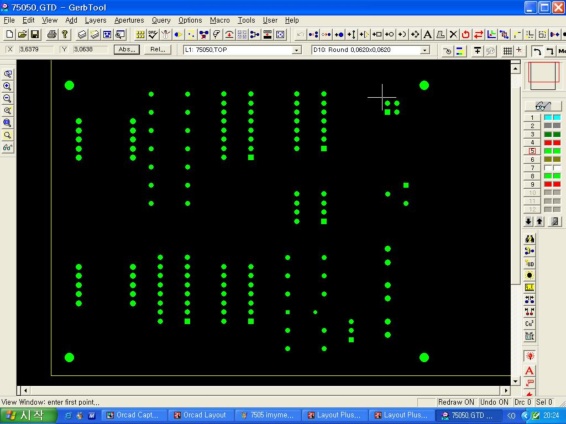Image resolution: width=566 pixels, height=424 pixels.
Task: Click the Abs.. coordinate button
Action: click(127, 49)
